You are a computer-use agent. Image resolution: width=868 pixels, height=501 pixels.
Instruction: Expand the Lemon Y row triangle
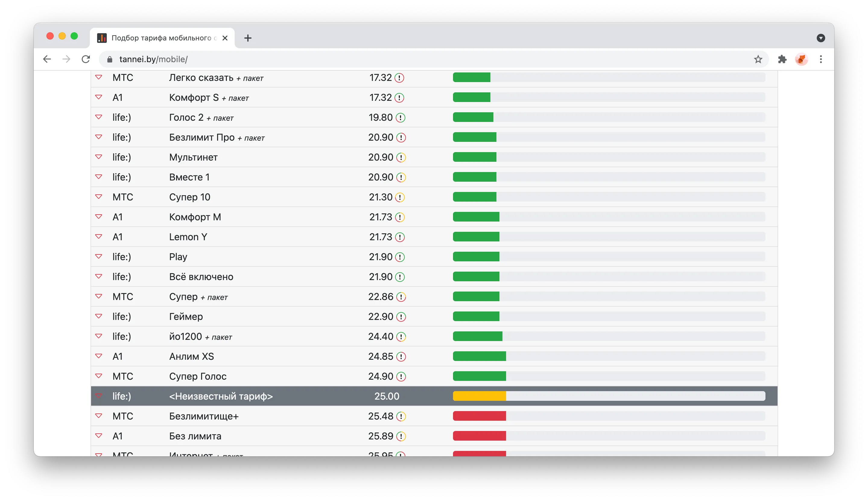point(99,236)
